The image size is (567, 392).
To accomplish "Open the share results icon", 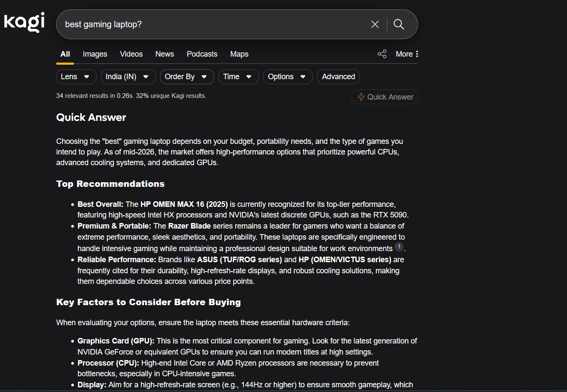I will click(382, 54).
